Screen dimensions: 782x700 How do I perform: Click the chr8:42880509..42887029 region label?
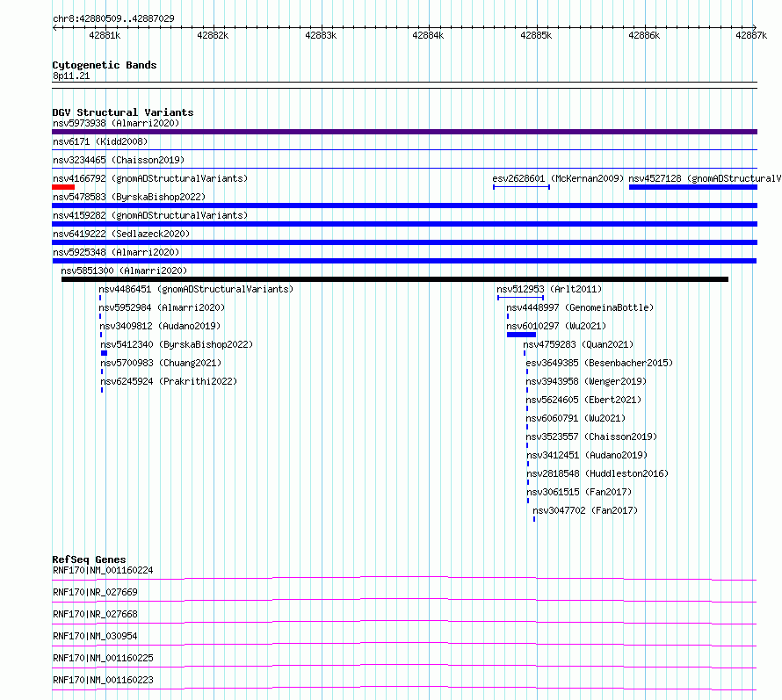coord(113,18)
